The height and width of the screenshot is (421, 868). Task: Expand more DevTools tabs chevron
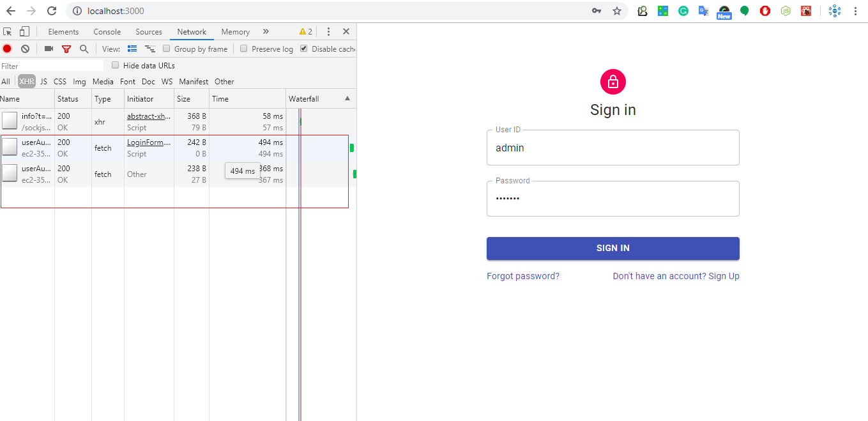pos(266,31)
